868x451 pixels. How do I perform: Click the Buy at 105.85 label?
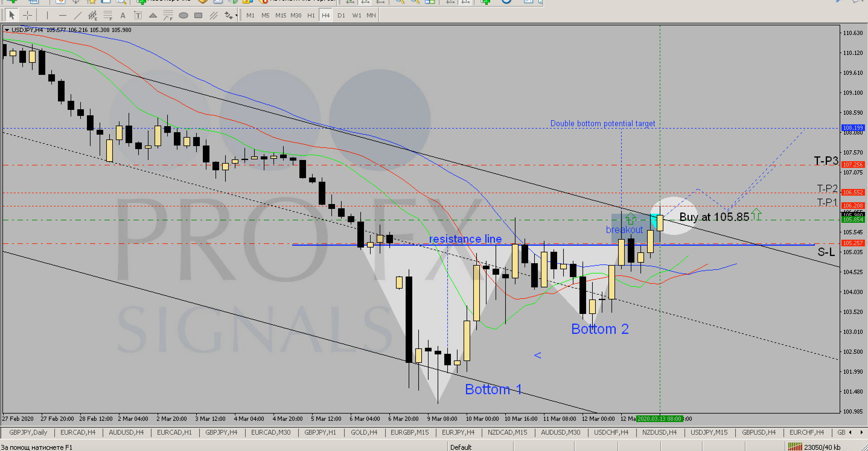(714, 217)
